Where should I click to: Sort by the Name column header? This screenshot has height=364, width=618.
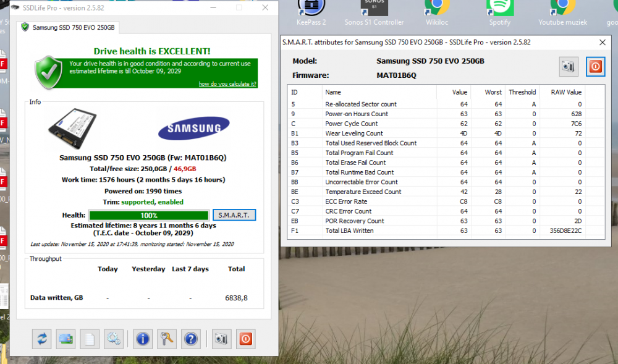pos(379,92)
